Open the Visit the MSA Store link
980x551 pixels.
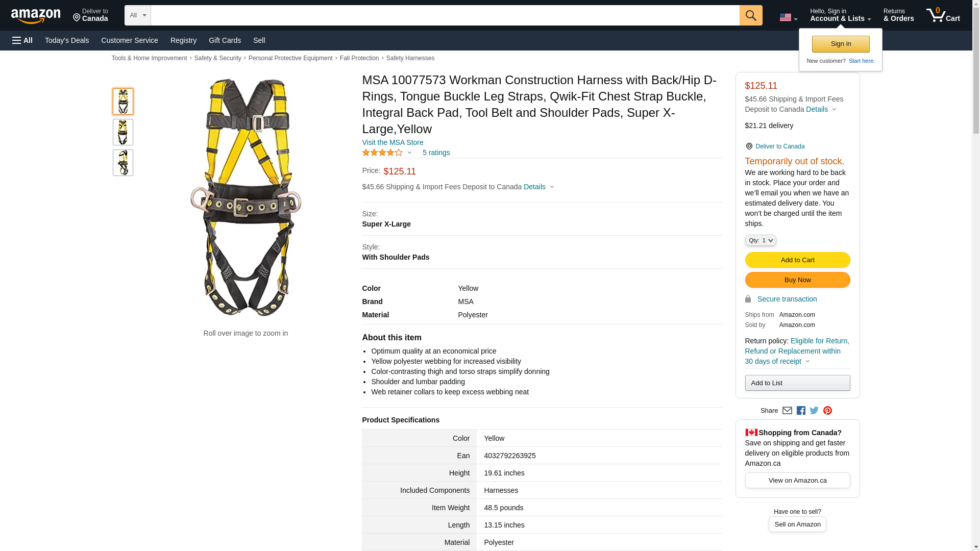[x=393, y=142]
